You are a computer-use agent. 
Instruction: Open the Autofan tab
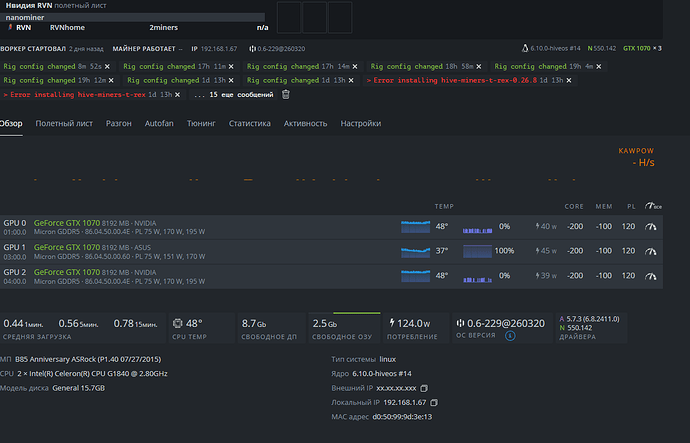[159, 124]
